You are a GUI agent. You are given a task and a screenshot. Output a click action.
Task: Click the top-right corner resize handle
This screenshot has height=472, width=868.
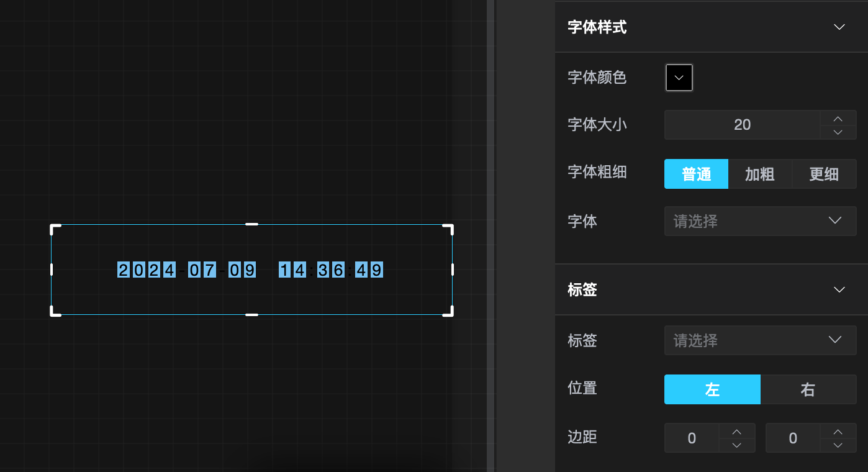coord(448,229)
